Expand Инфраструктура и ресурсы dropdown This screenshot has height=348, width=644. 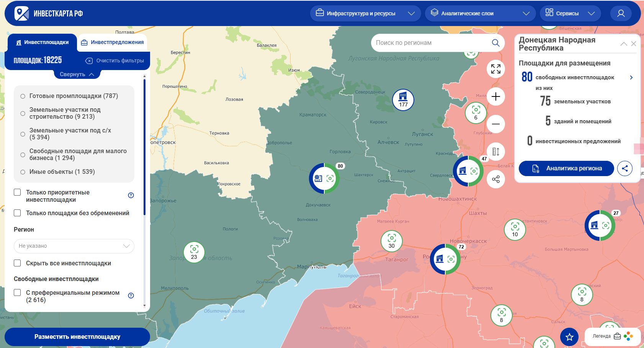(x=365, y=13)
